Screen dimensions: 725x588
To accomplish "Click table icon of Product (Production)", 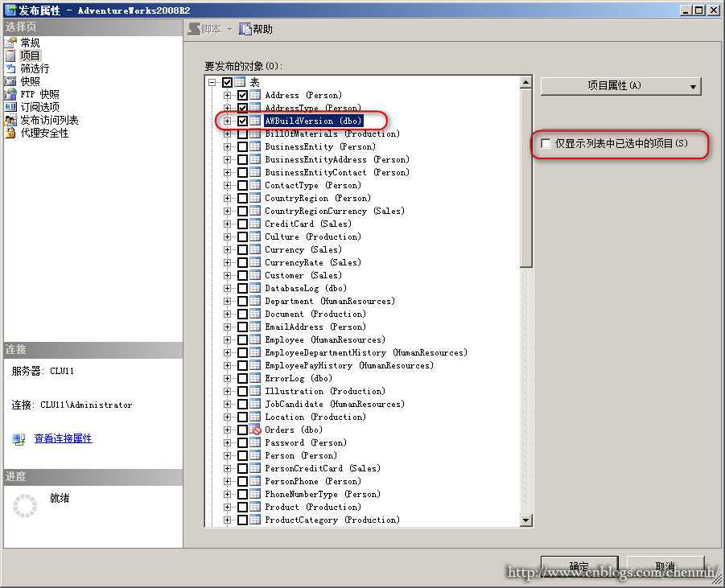I will (255, 507).
